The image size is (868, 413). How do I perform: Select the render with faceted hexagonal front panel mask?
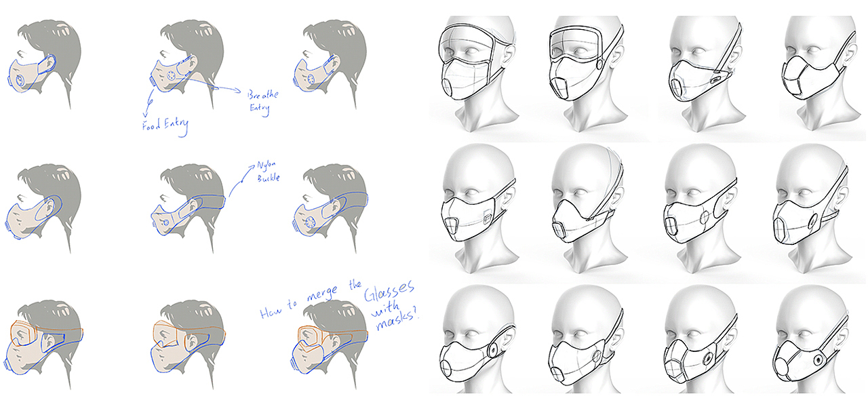tap(702, 339)
